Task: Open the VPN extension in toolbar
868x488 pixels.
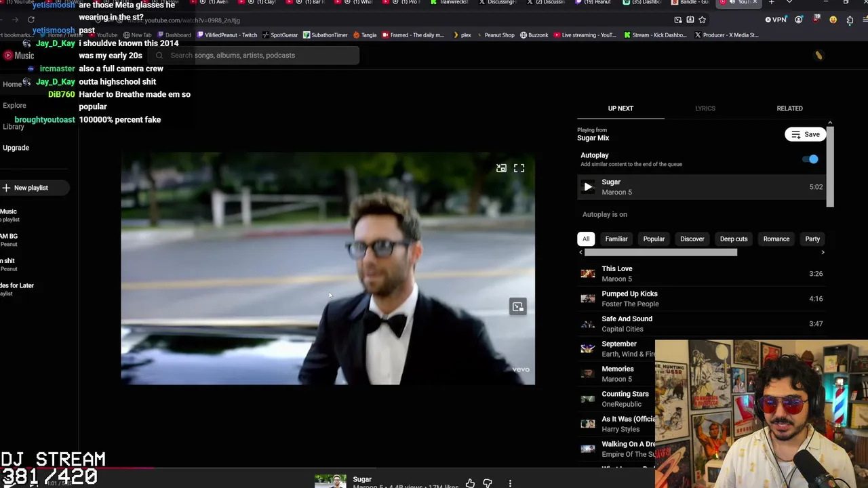Action: coord(776,20)
